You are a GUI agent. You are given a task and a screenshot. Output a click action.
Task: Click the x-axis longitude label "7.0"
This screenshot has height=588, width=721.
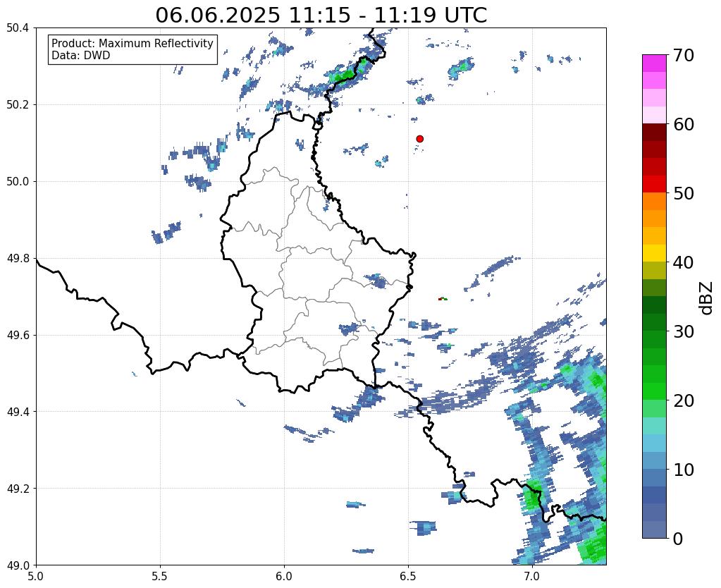533,575
